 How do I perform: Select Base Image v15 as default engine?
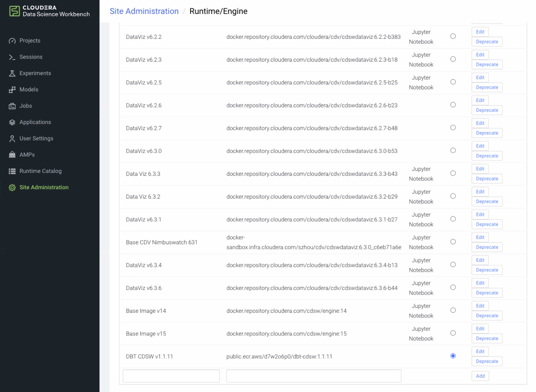tap(453, 333)
